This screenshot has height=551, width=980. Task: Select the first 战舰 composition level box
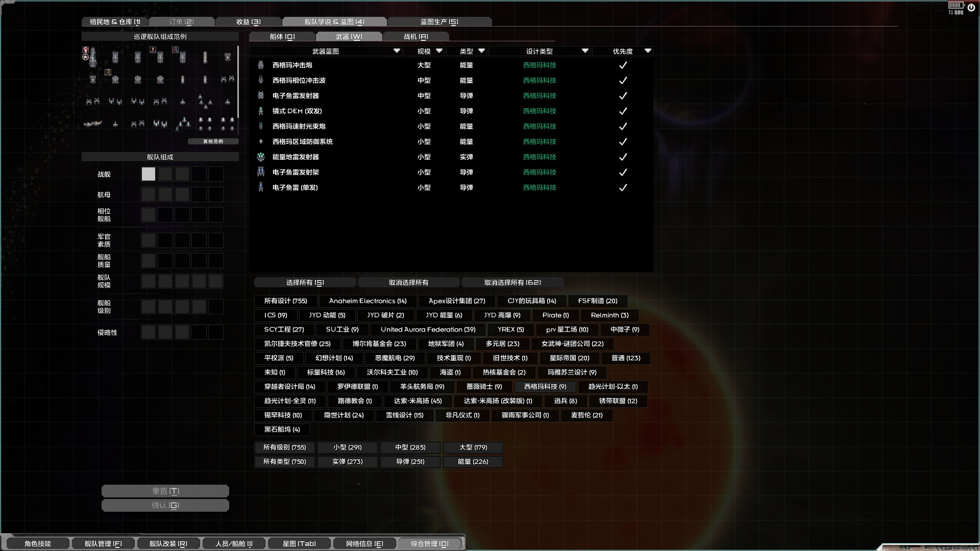pos(148,174)
